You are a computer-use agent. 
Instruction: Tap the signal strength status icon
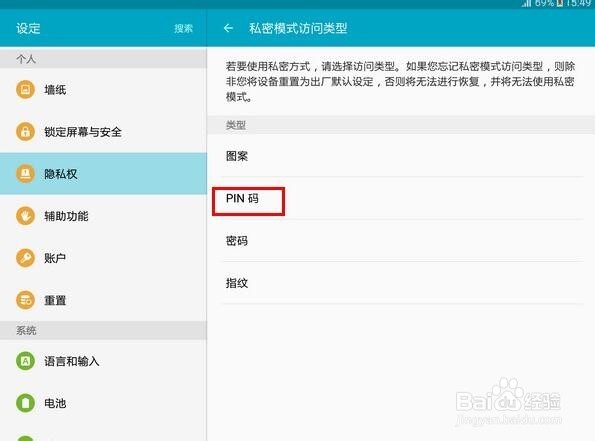[x=526, y=3]
